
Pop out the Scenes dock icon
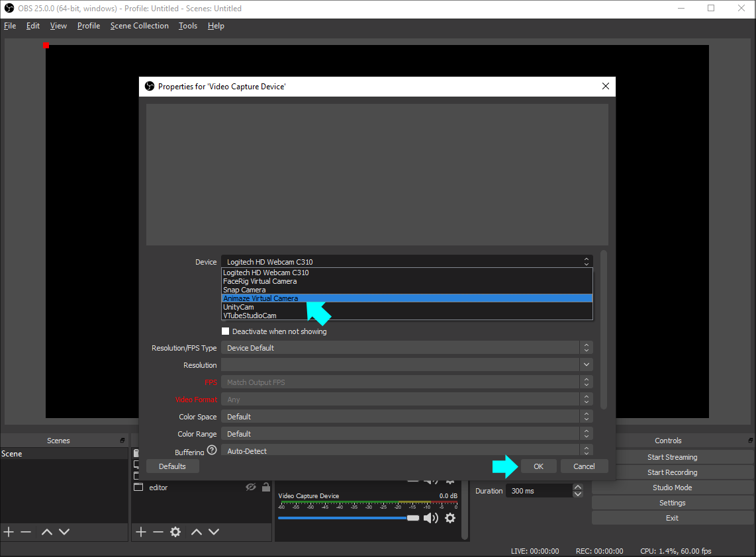tap(122, 441)
